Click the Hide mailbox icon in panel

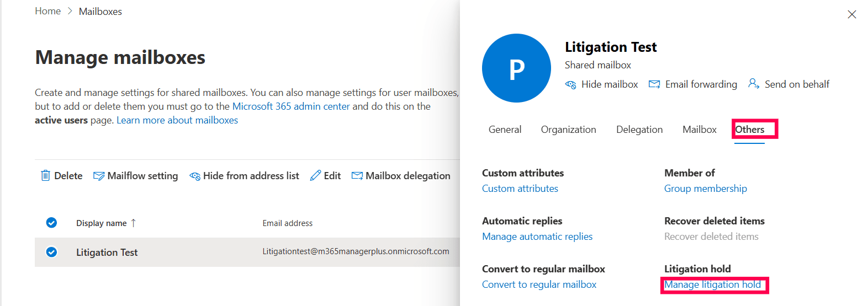click(570, 84)
